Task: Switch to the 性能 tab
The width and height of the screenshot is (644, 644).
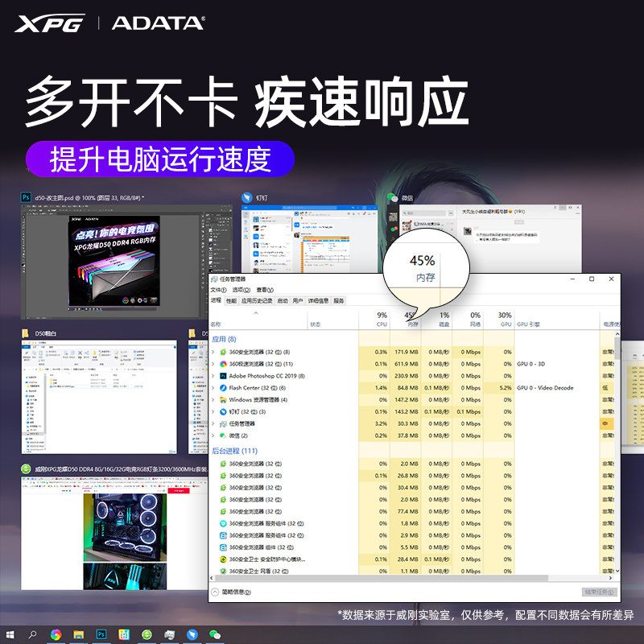Action: click(x=231, y=300)
